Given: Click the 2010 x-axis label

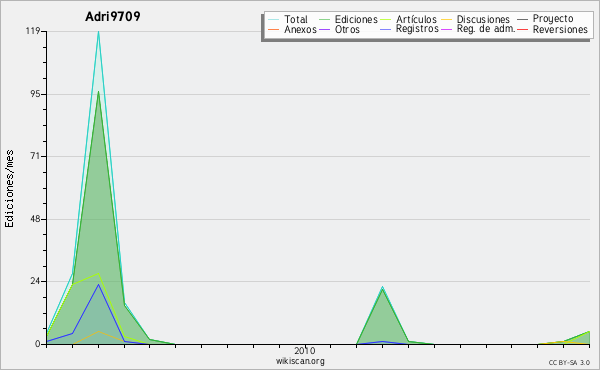Looking at the screenshot, I should coord(305,350).
